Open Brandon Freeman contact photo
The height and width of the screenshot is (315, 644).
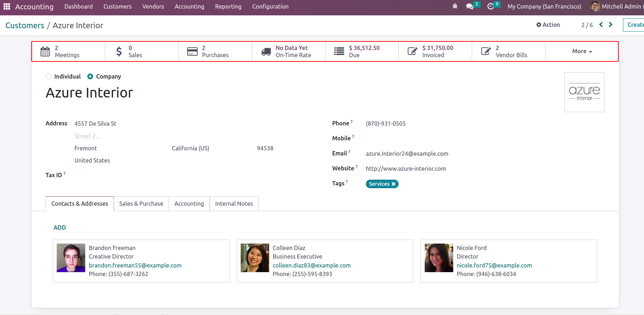coord(71,258)
